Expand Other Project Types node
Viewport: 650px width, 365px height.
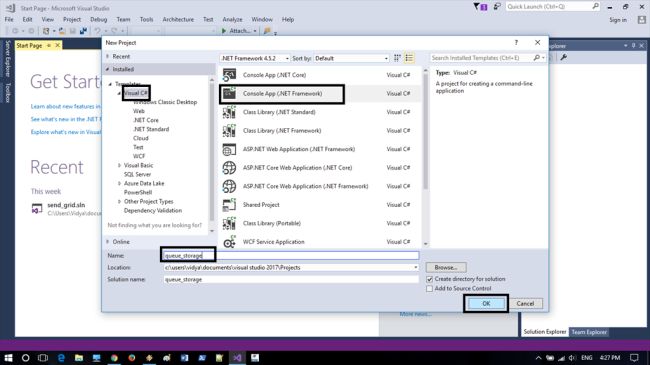[x=119, y=202]
